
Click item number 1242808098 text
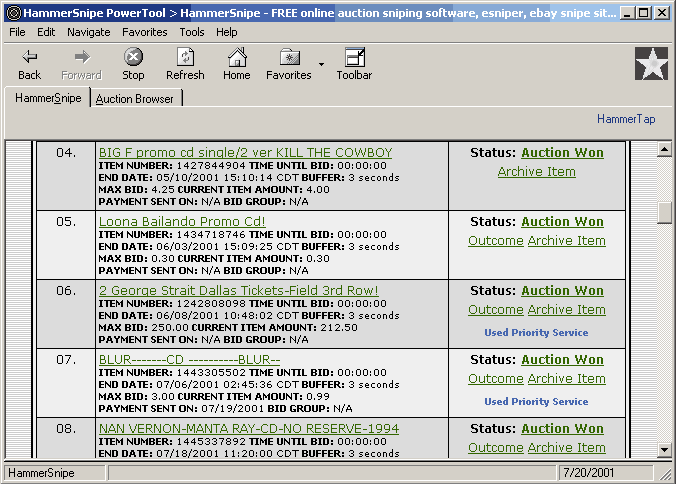coord(211,304)
